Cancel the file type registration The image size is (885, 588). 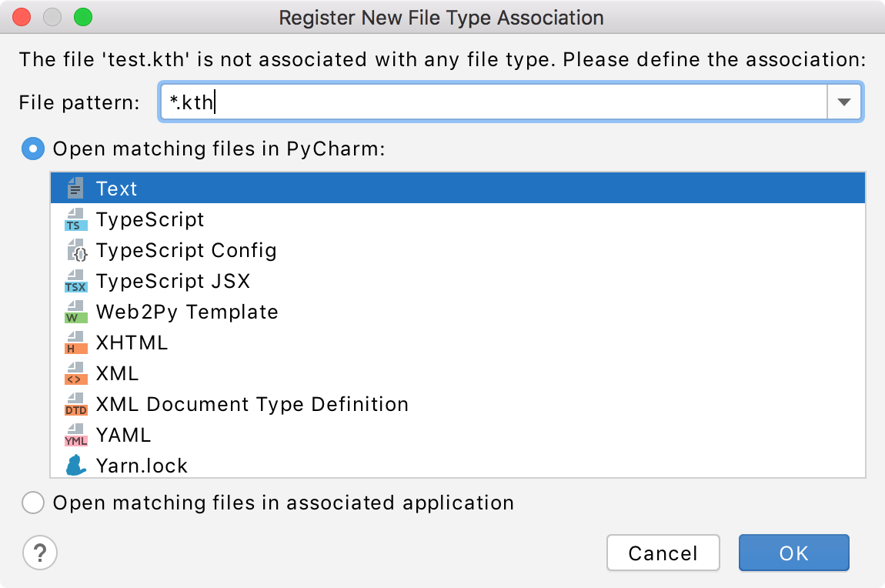point(663,553)
